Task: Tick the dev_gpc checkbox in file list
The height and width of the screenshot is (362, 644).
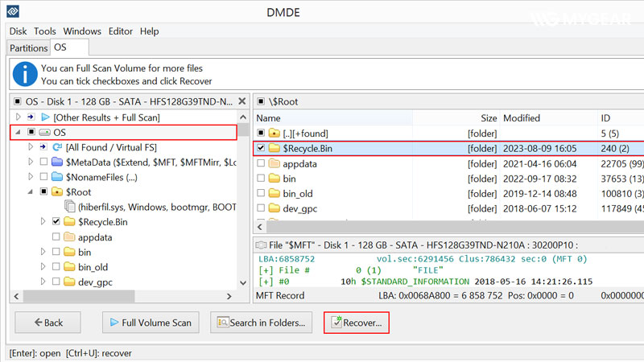Action: pyautogui.click(x=261, y=208)
